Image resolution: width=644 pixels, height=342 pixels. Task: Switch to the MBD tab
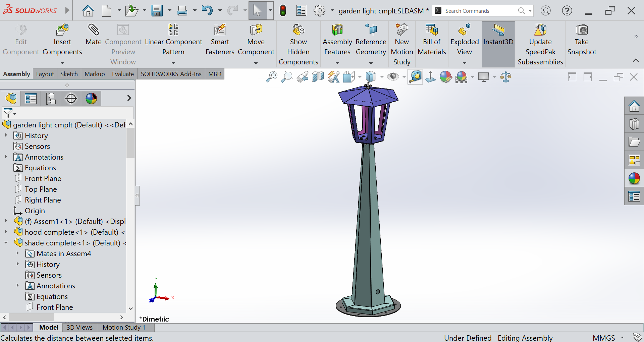[215, 74]
